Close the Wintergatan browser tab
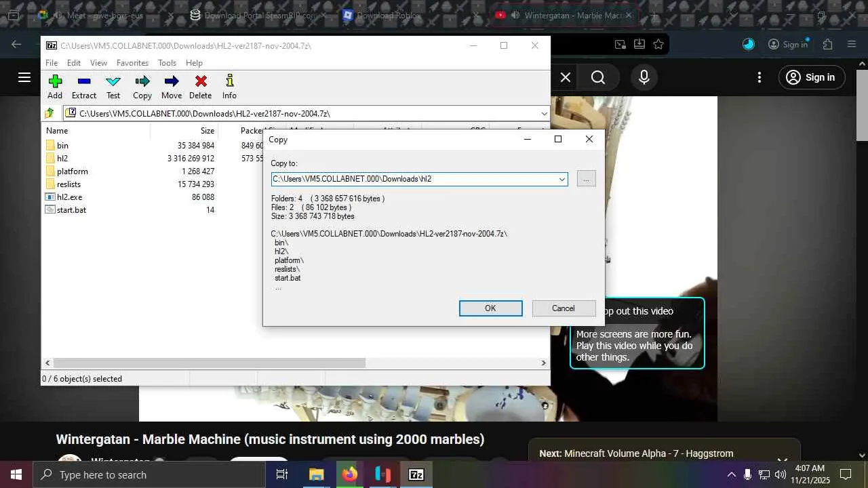Screen dimensions: 868x488 pyautogui.click(x=629, y=15)
